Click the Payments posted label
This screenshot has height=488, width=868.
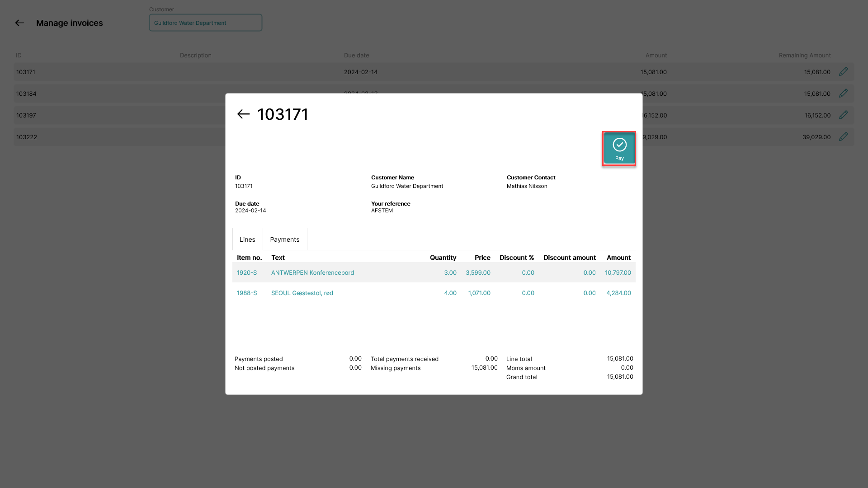[x=259, y=359]
